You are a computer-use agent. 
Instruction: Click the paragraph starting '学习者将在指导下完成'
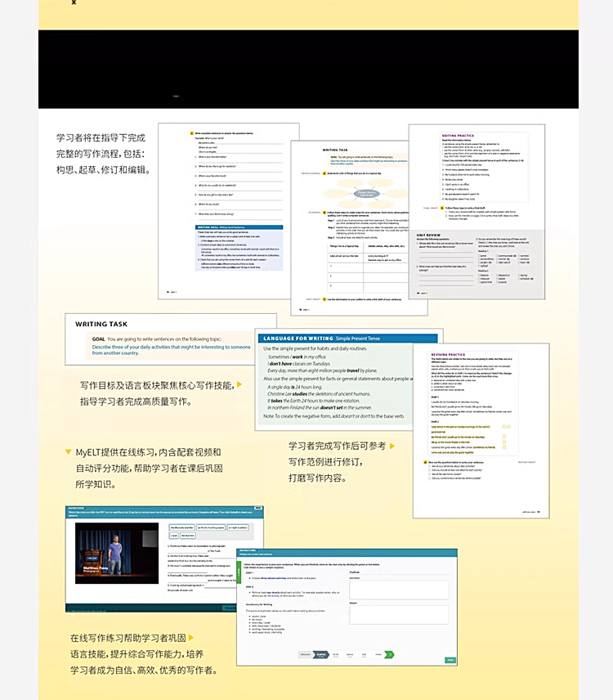click(103, 154)
